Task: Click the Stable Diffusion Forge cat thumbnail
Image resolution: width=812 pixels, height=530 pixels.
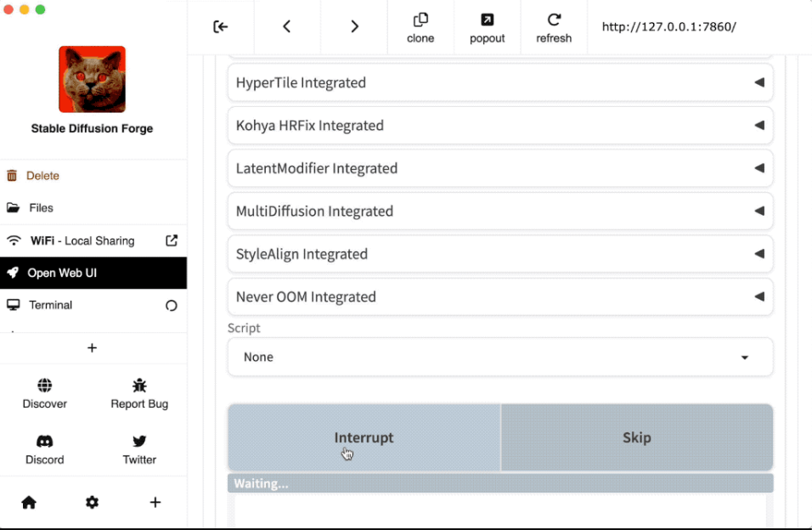Action: [x=92, y=79]
